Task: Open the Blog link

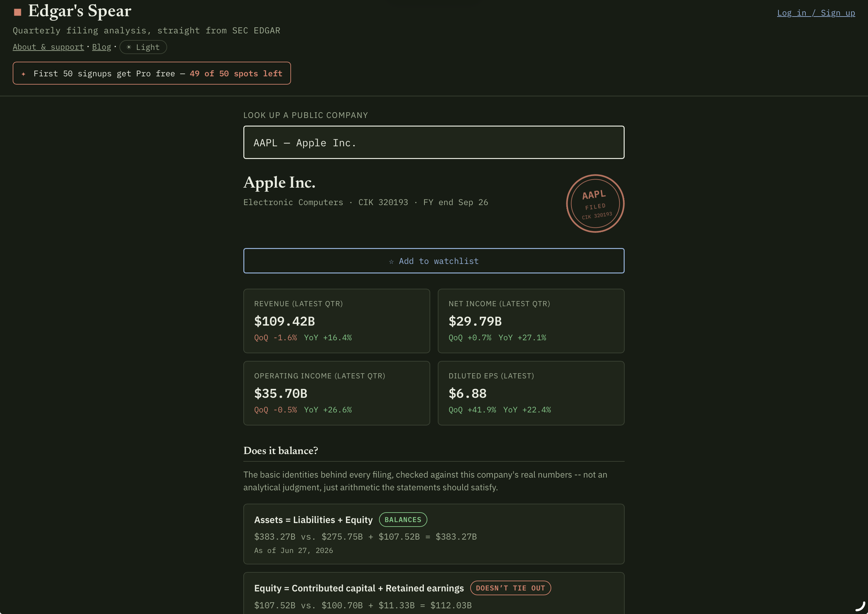Action: point(102,47)
